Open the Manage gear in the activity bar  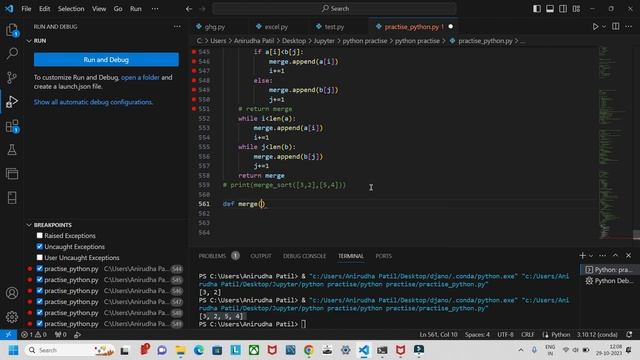point(12,317)
